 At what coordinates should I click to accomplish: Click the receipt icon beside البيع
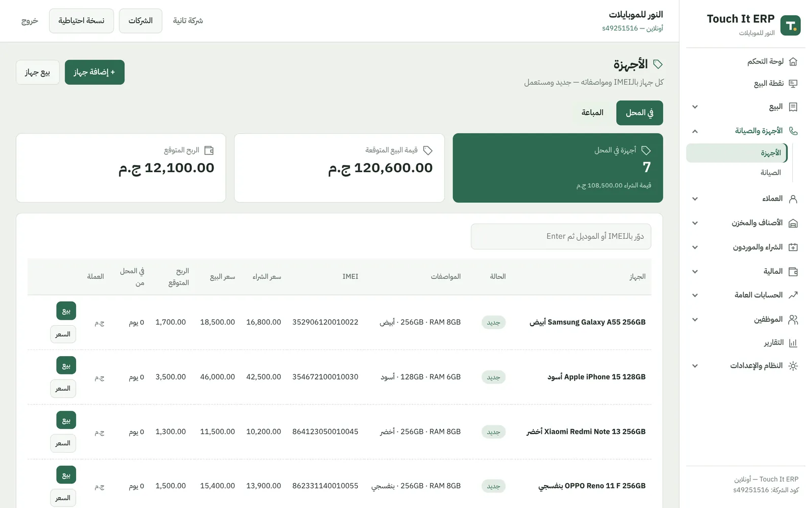pyautogui.click(x=793, y=107)
